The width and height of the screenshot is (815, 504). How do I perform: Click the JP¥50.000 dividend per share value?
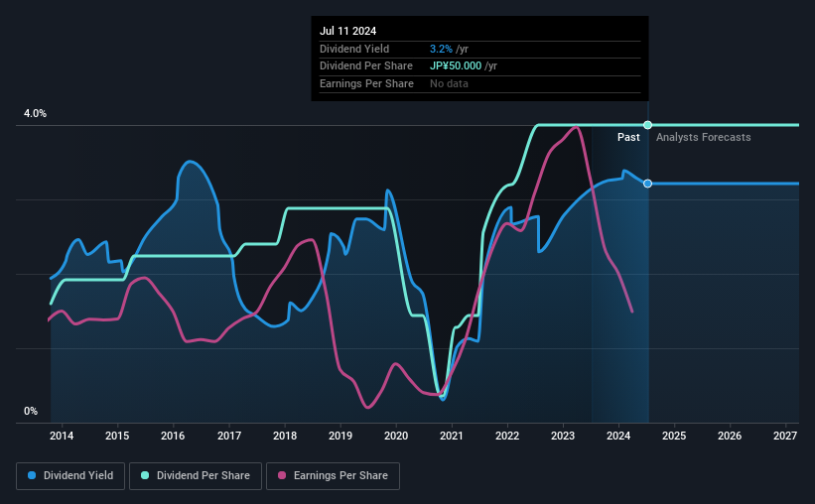tap(456, 66)
